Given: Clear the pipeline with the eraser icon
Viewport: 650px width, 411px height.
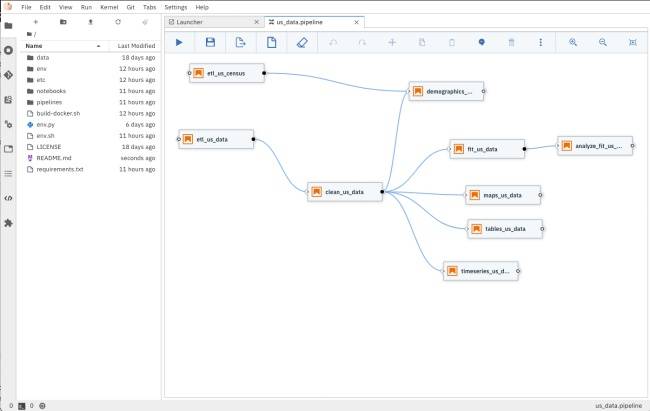Looking at the screenshot, I should tap(302, 42).
